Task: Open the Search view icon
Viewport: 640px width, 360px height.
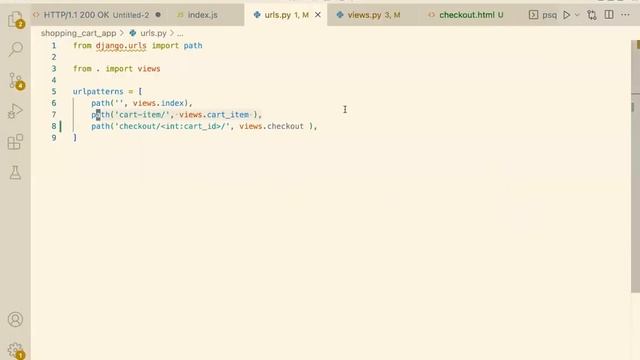Action: 16,49
